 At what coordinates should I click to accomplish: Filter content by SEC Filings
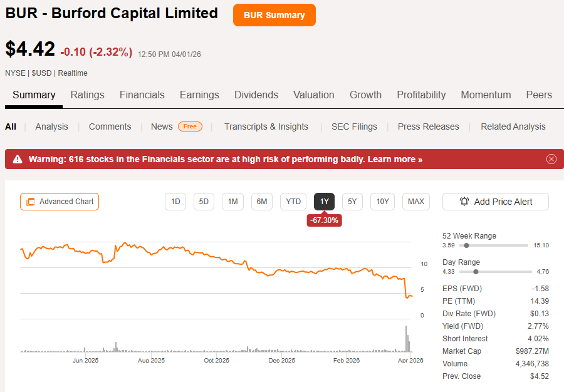pos(354,127)
